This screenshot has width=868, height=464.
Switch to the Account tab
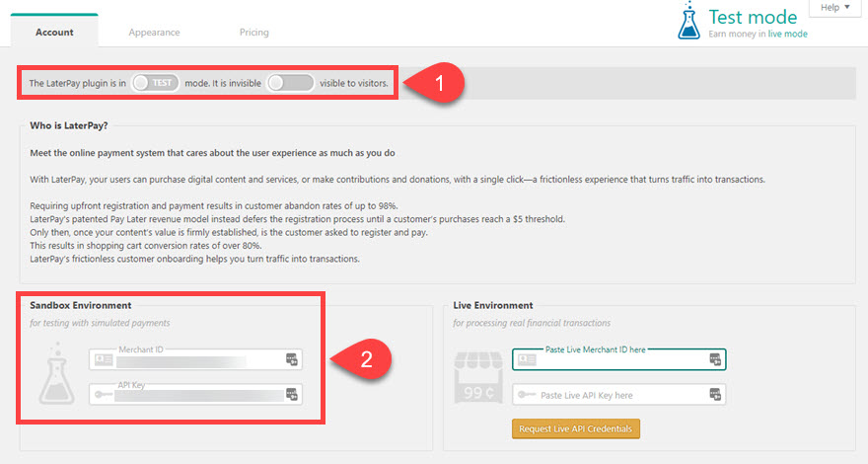point(54,32)
